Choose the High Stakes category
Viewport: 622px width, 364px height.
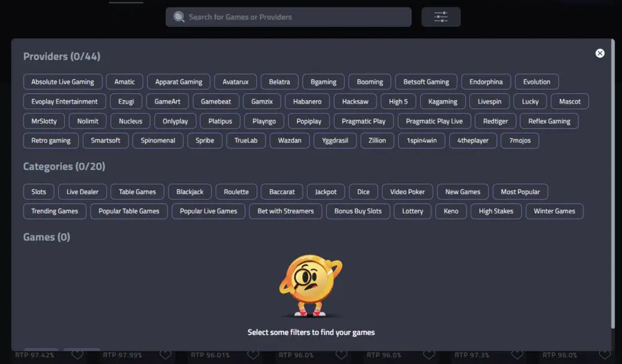click(496, 211)
